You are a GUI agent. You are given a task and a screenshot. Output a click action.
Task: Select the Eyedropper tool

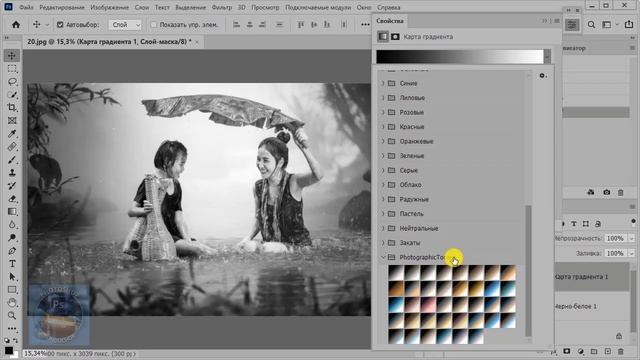(x=12, y=133)
